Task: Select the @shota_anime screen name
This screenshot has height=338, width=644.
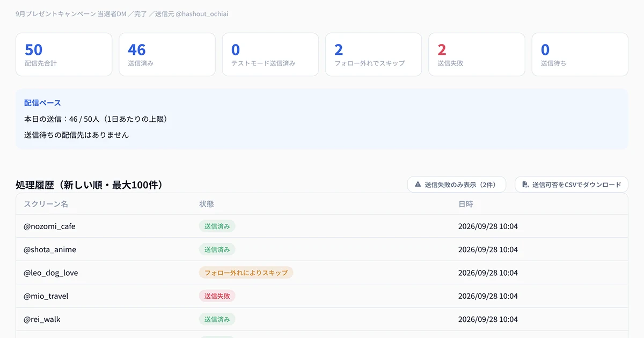Action: (50, 249)
